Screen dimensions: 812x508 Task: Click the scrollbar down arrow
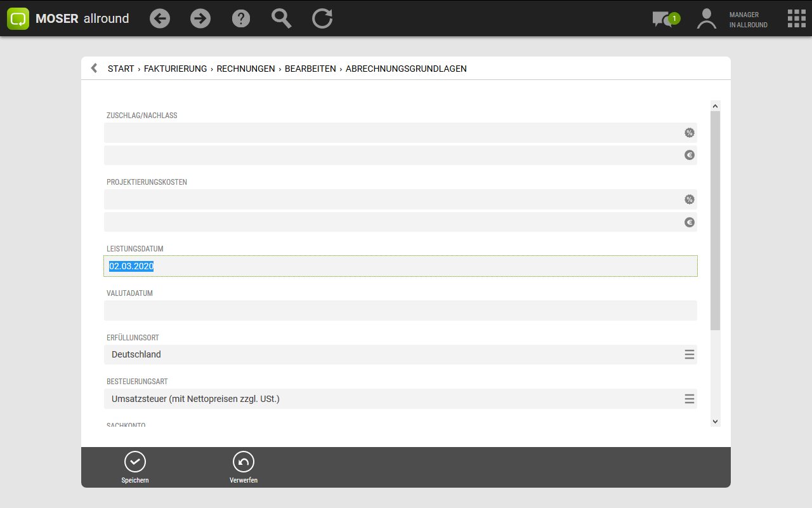coord(715,421)
